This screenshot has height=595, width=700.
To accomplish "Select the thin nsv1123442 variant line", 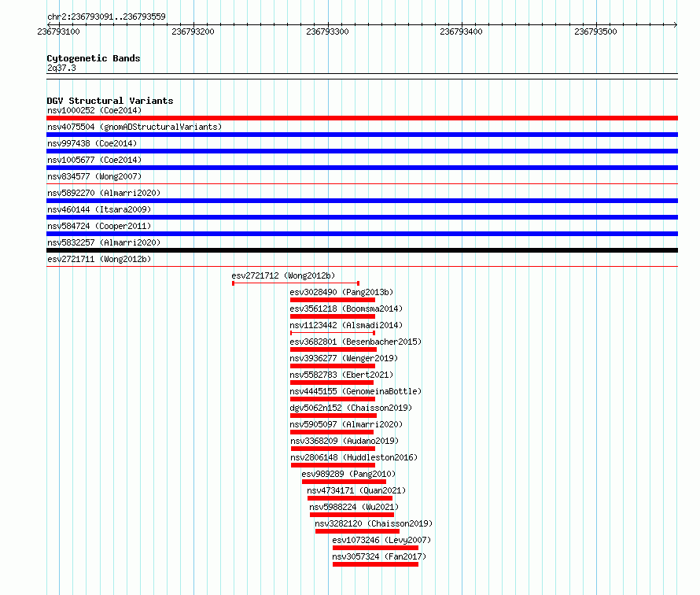I will click(x=333, y=333).
